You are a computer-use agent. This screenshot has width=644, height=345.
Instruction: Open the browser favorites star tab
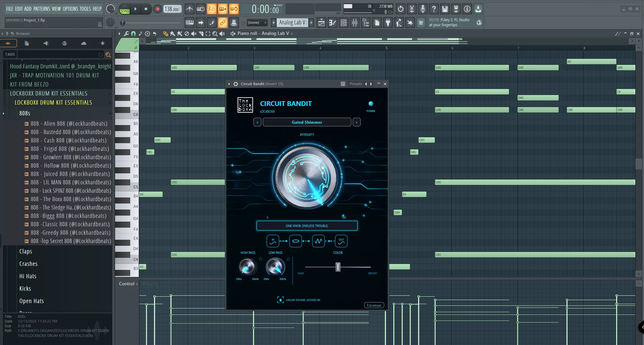(x=103, y=43)
